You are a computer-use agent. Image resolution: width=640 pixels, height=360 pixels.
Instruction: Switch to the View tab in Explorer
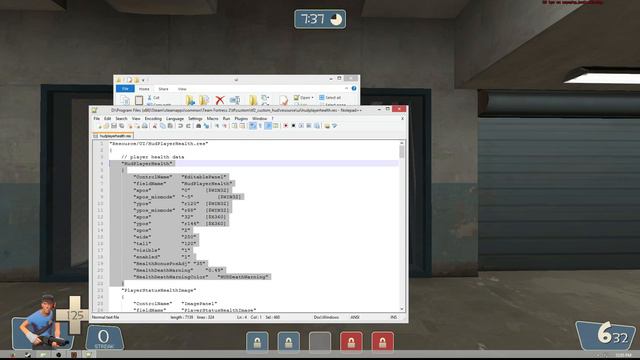182,89
